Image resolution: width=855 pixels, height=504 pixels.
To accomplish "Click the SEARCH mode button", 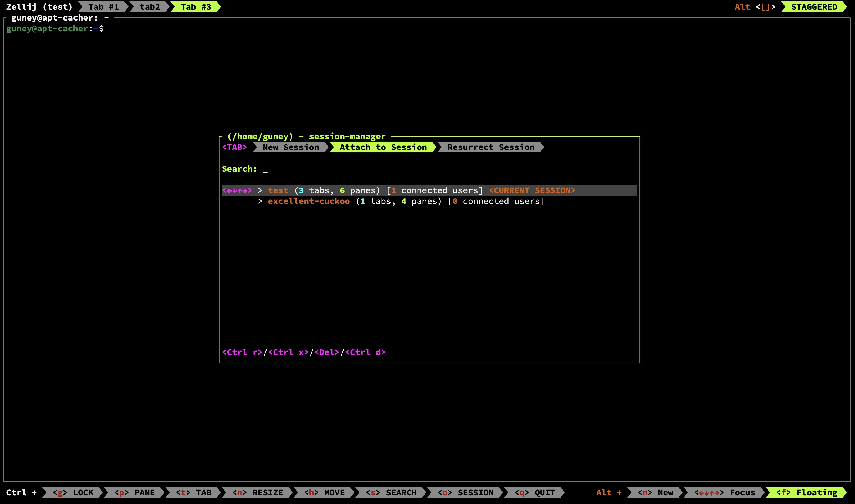I will pyautogui.click(x=391, y=492).
